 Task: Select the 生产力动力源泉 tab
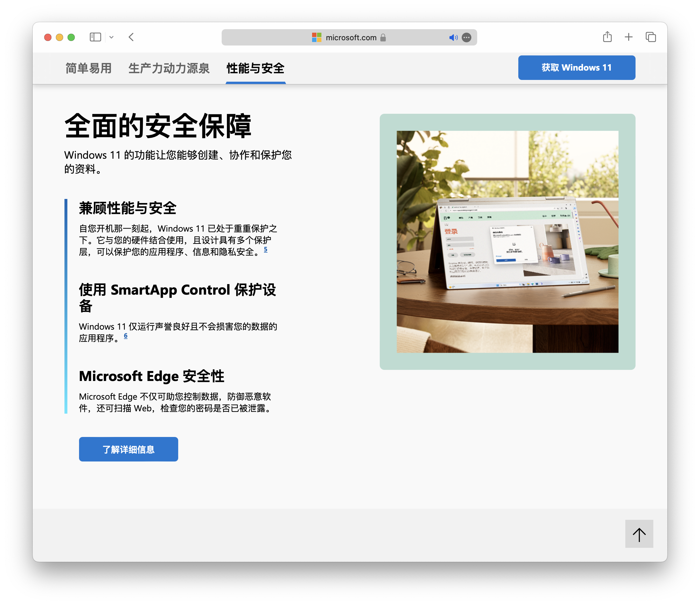click(x=169, y=68)
